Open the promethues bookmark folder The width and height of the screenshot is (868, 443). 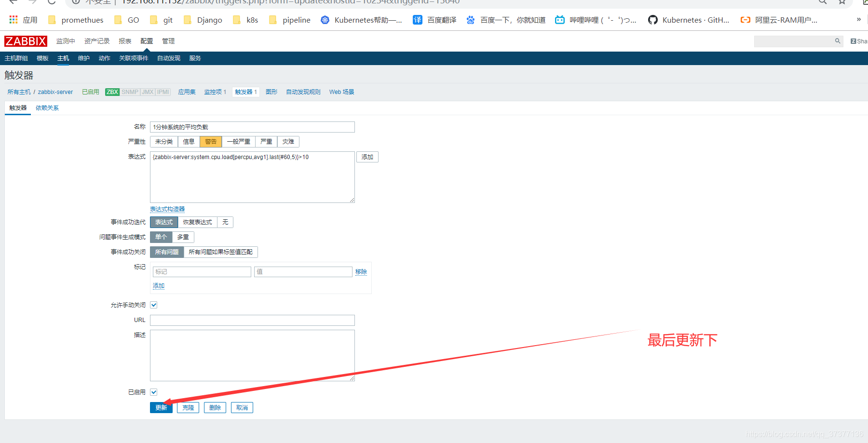tap(76, 20)
